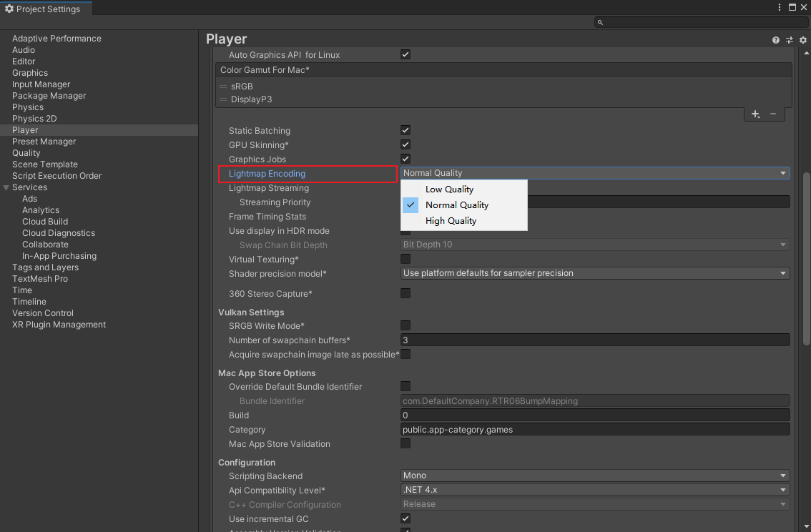Enable 360 Stereo Capture checkbox
The height and width of the screenshot is (532, 811).
[x=405, y=293]
